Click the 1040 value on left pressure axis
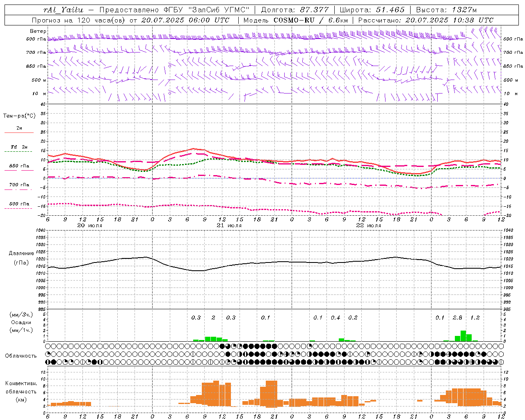Screen dimensions: 525x420 pos(40,231)
